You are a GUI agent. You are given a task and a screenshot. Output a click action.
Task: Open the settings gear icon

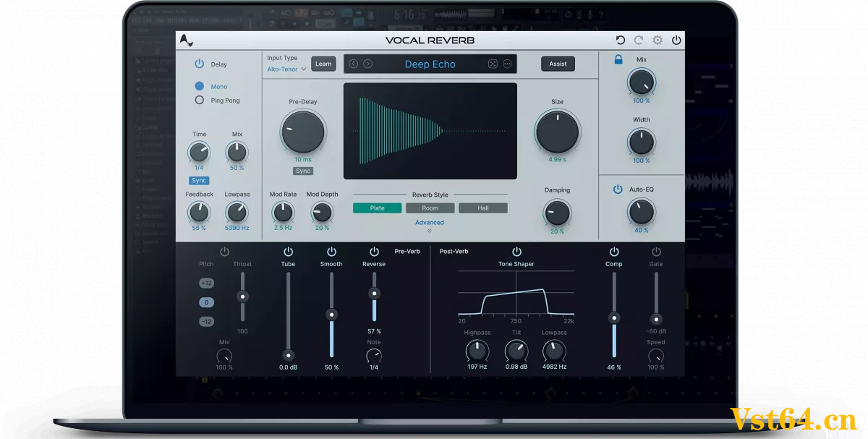[x=658, y=41]
